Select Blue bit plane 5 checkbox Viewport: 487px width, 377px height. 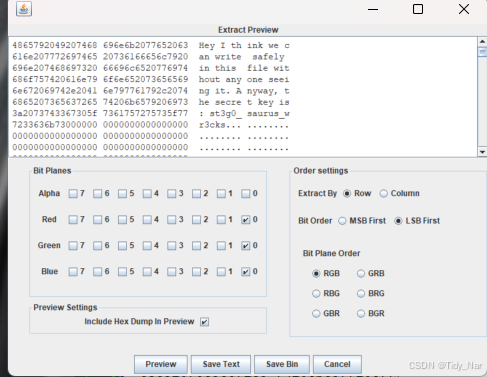pyautogui.click(x=122, y=272)
